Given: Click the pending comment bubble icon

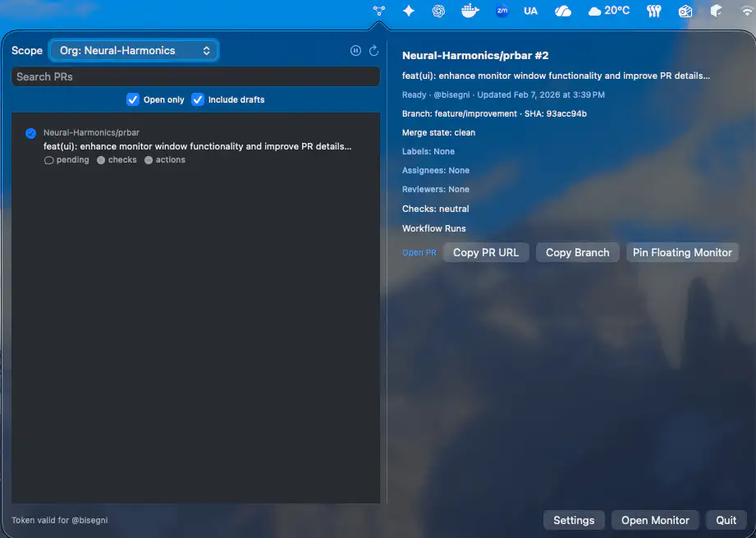Looking at the screenshot, I should coord(48,160).
